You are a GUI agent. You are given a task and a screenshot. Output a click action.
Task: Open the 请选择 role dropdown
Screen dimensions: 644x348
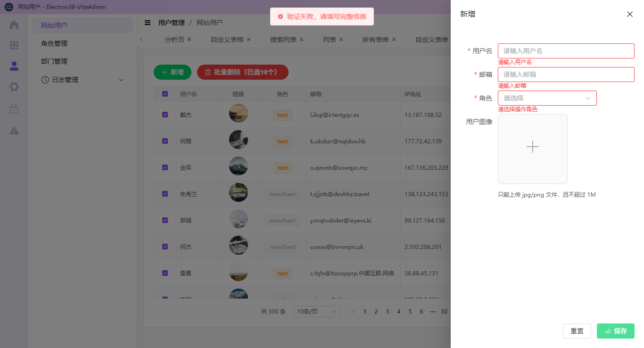(547, 98)
